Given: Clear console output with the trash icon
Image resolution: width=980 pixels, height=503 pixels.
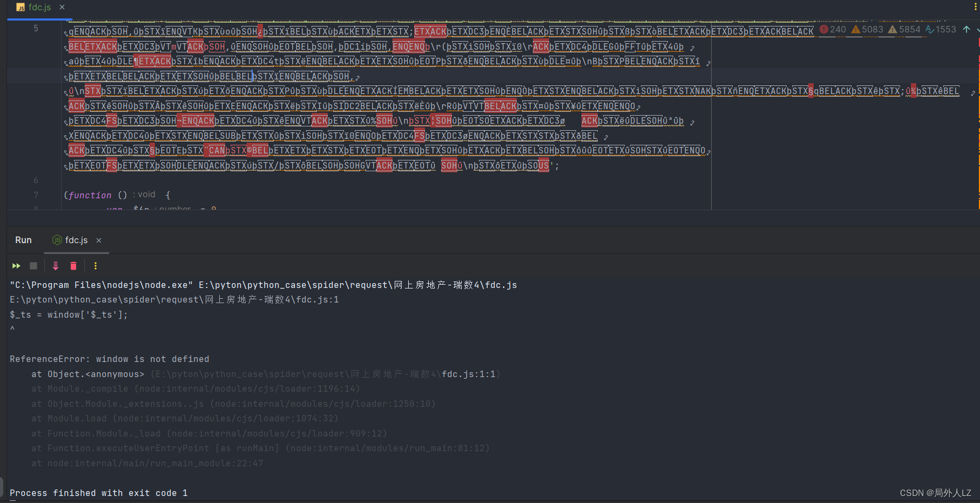Looking at the screenshot, I should (73, 266).
